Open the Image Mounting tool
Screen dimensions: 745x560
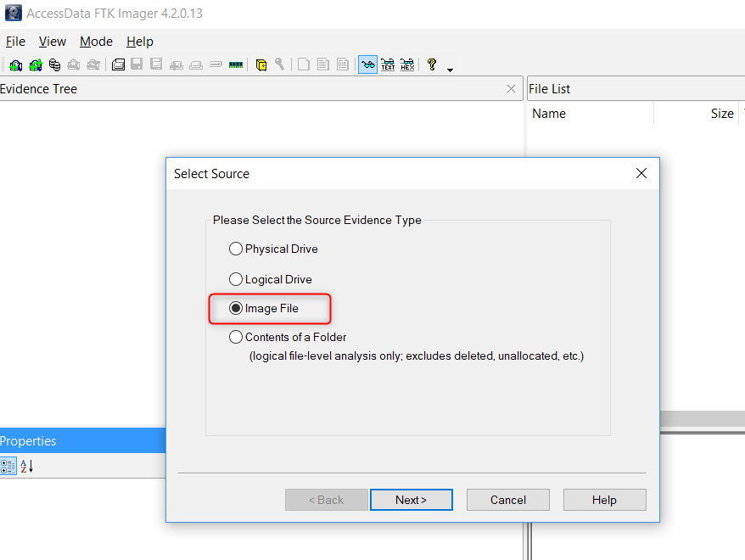[x=54, y=64]
